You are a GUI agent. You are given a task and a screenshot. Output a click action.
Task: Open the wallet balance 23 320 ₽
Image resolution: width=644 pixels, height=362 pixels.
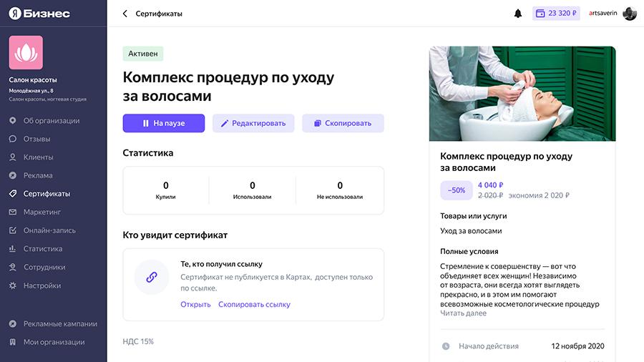(x=555, y=14)
